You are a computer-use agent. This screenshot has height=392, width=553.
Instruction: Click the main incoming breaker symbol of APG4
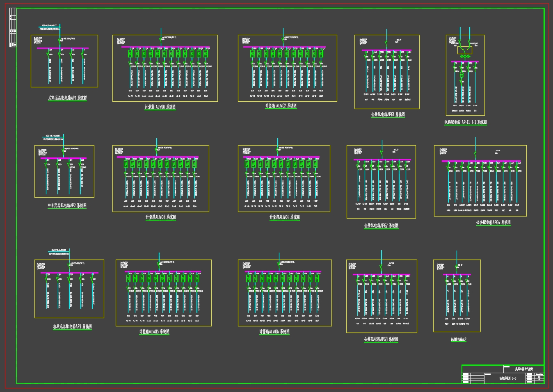[x=475, y=155]
